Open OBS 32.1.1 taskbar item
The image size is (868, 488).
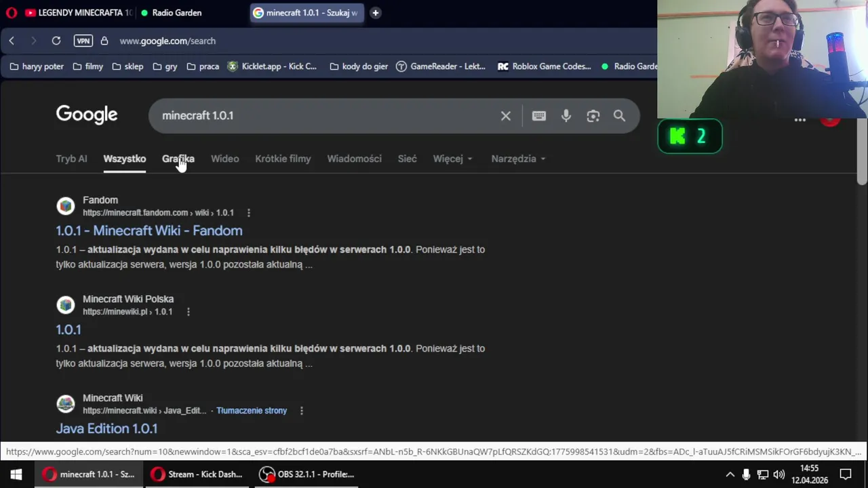point(307,474)
